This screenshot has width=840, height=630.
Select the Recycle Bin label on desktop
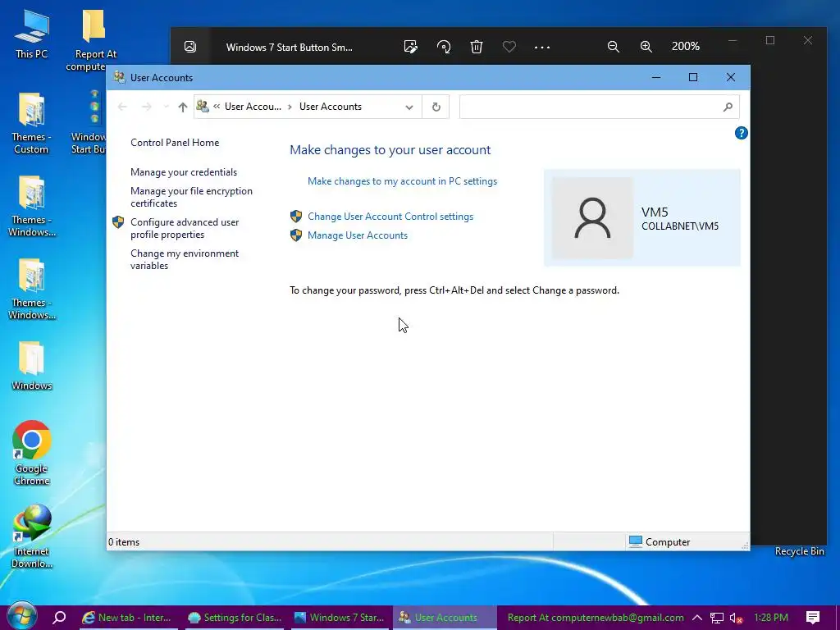tap(799, 551)
